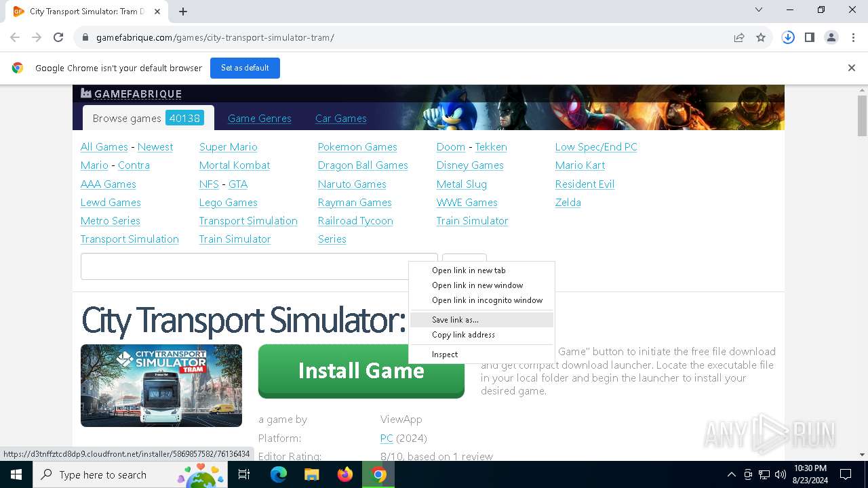Open File Explorer from the taskbar
Image resolution: width=868 pixels, height=488 pixels.
[311, 474]
